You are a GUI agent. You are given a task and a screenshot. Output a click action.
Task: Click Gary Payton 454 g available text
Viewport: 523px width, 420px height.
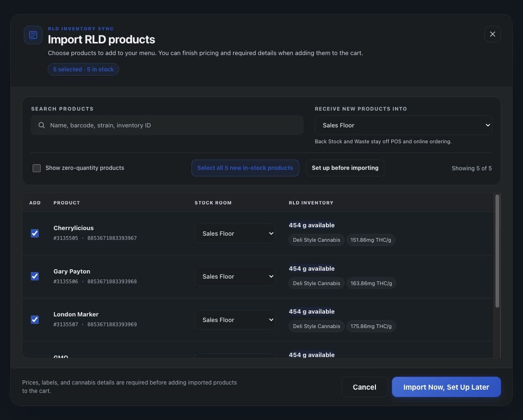tap(311, 269)
